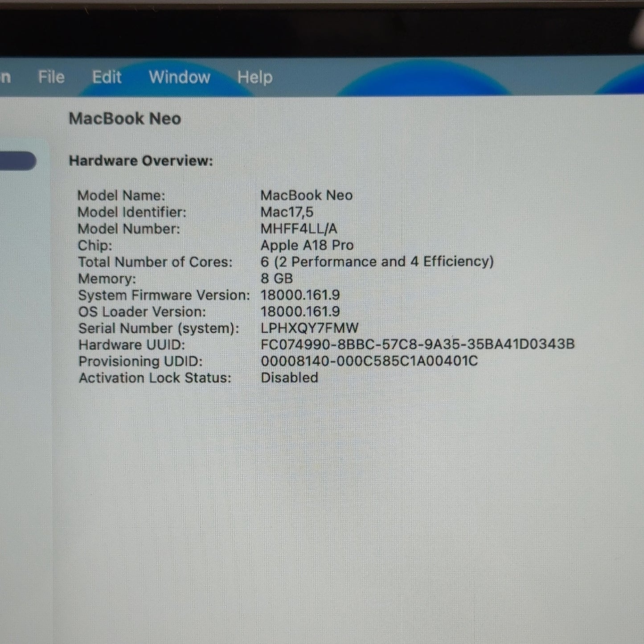Click the MacBook Neo title heading
This screenshot has width=644, height=644.
pyautogui.click(x=125, y=119)
